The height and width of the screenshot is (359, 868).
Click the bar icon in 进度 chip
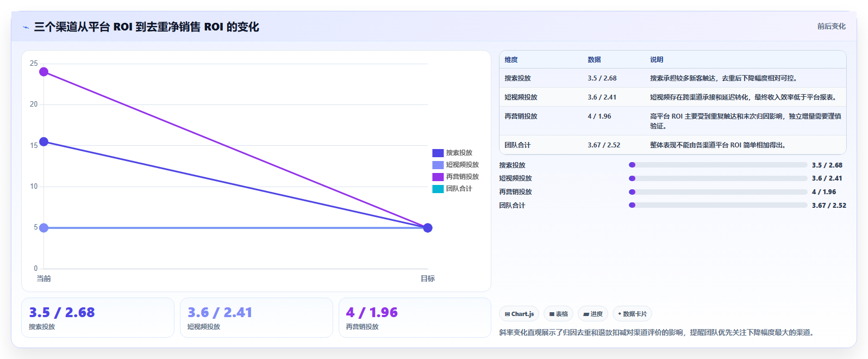tap(586, 314)
